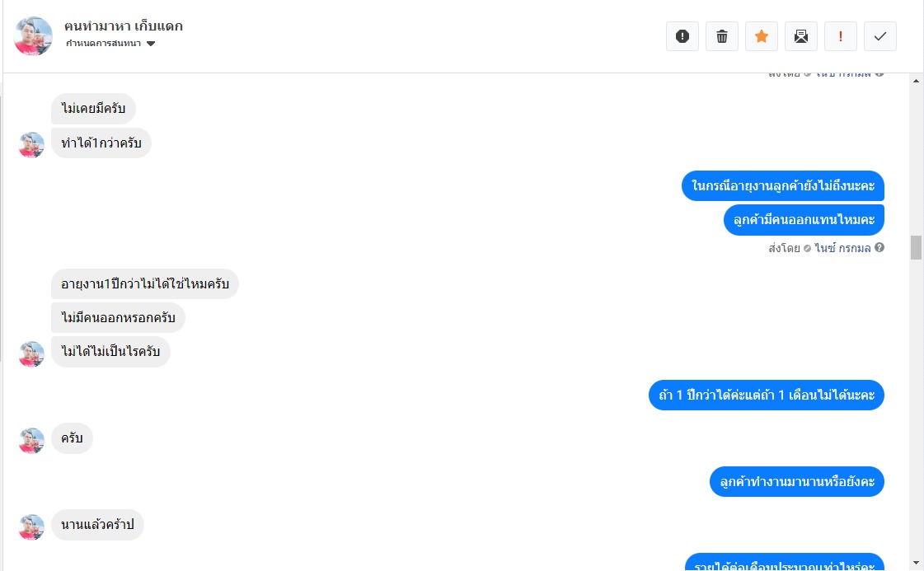924x571 pixels.
Task: Select message ไม่มีคนออกหรอกครับ
Action: (x=118, y=317)
